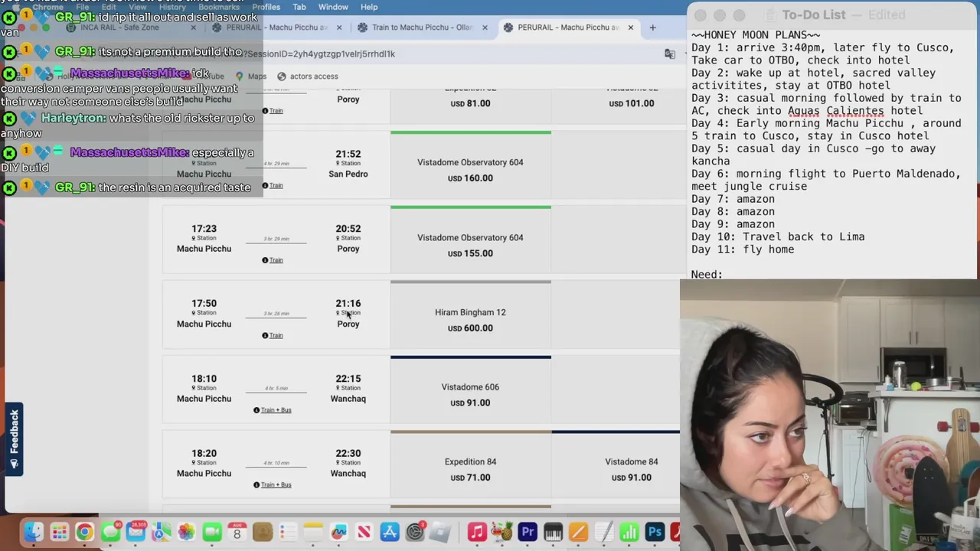Launch FaceTime from the Dock
The width and height of the screenshot is (980, 551).
pos(211,532)
